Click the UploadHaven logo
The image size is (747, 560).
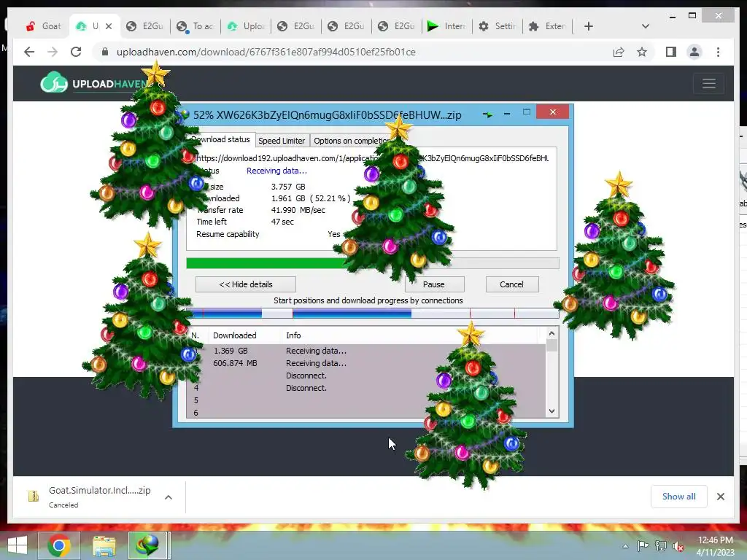[94, 83]
